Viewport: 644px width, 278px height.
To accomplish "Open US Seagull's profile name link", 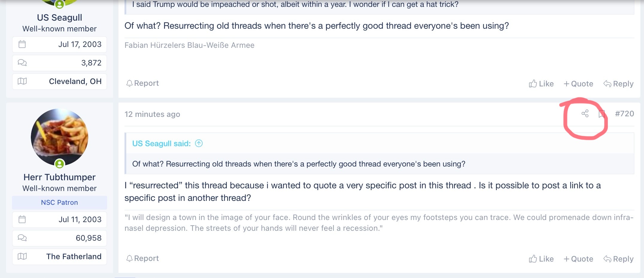I will click(60, 17).
